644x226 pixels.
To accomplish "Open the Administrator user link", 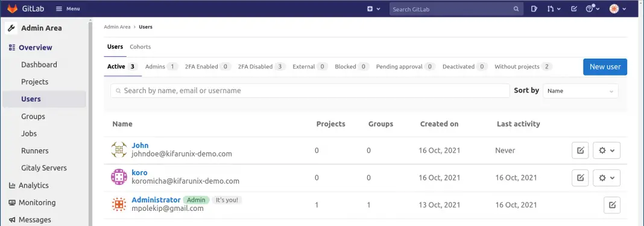I will pos(156,199).
